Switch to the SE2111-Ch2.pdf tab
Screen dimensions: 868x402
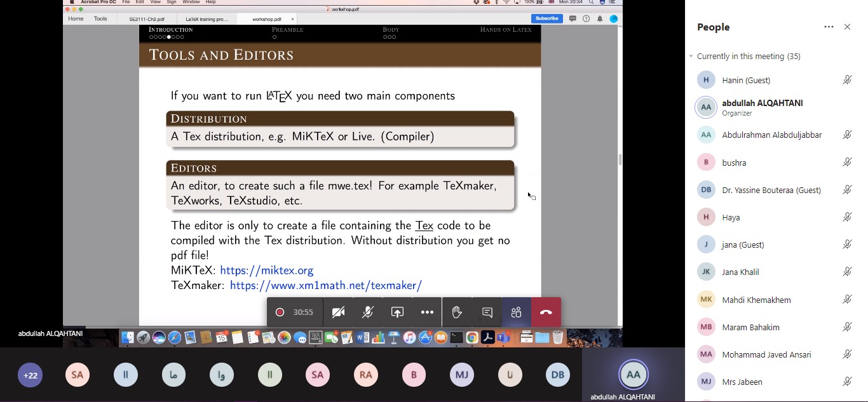pos(147,19)
